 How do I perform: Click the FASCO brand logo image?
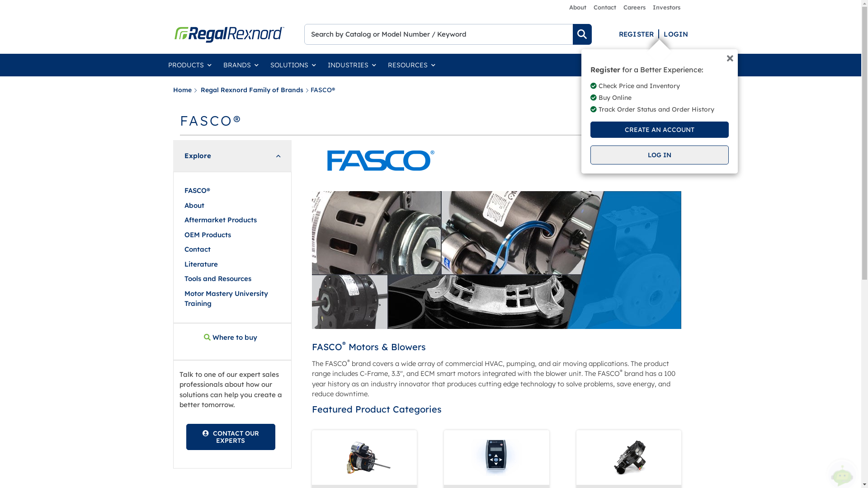coord(381,161)
